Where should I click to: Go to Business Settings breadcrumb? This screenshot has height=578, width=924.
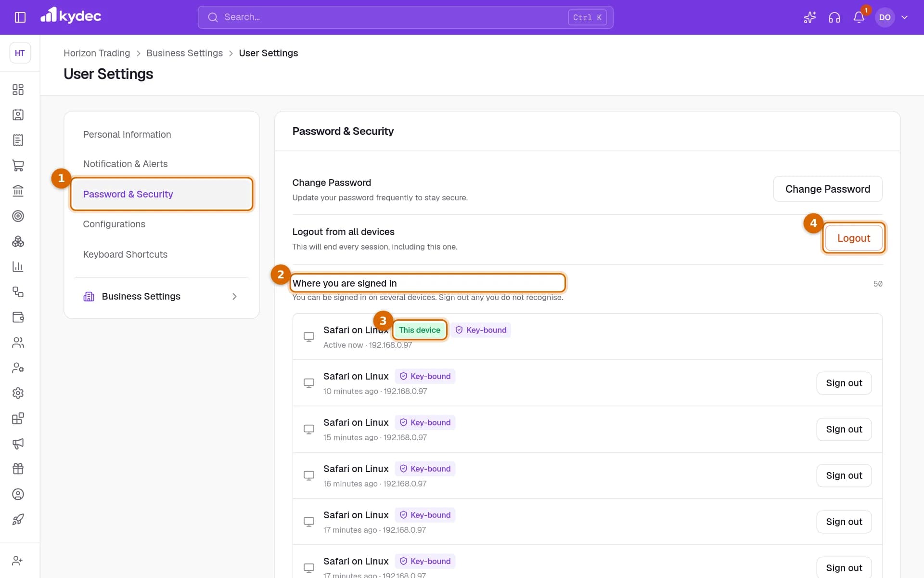[x=184, y=53]
